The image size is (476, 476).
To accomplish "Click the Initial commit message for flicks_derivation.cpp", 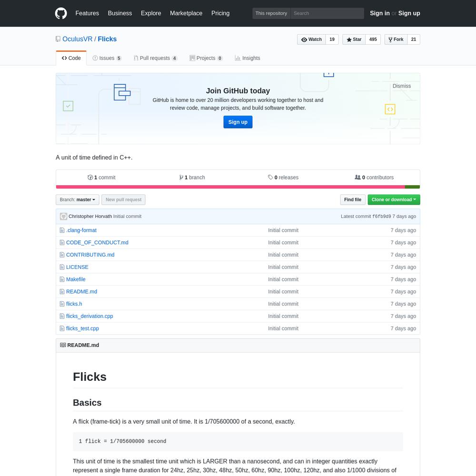I will (283, 317).
